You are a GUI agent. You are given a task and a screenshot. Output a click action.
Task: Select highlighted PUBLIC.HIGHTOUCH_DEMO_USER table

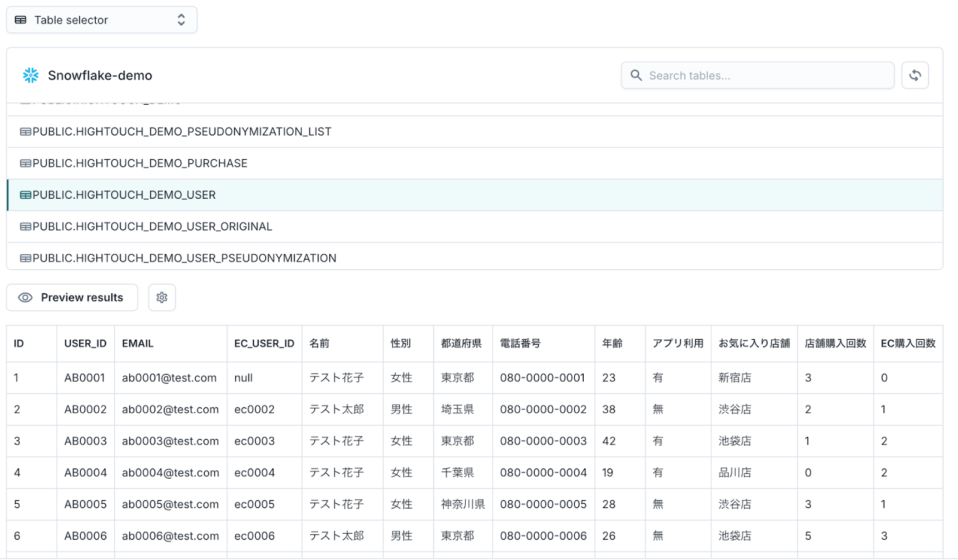click(475, 195)
